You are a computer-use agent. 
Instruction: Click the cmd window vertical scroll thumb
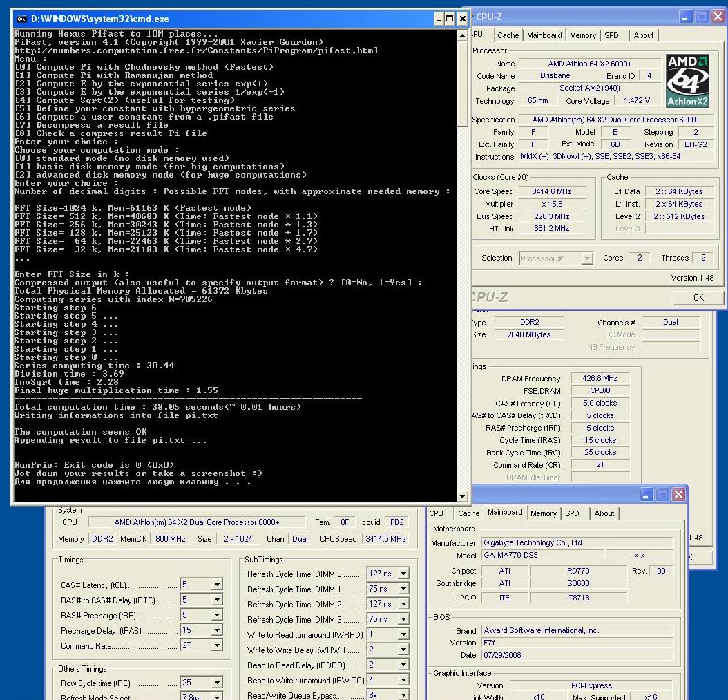[x=462, y=83]
